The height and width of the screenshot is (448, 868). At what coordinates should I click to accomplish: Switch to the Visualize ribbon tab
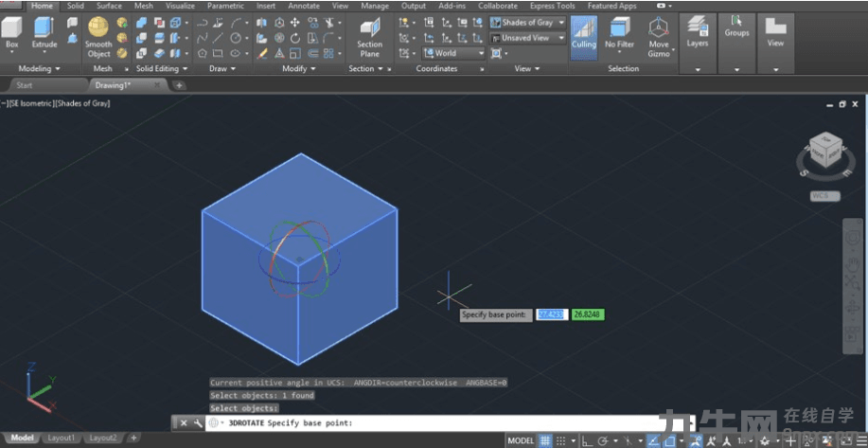(x=180, y=6)
